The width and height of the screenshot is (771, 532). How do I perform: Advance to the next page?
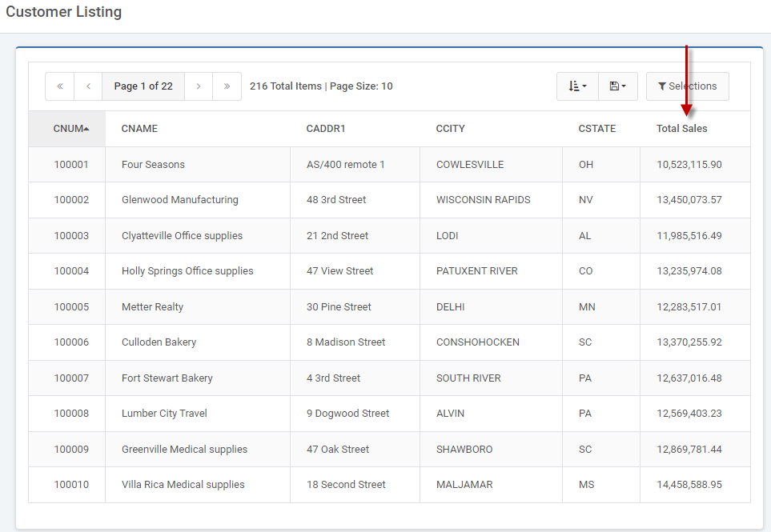(199, 86)
